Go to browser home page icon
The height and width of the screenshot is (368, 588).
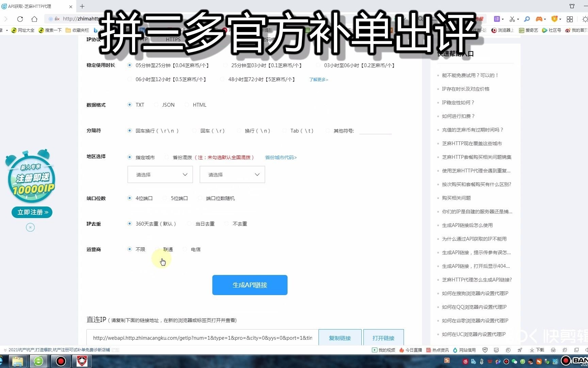[34, 19]
